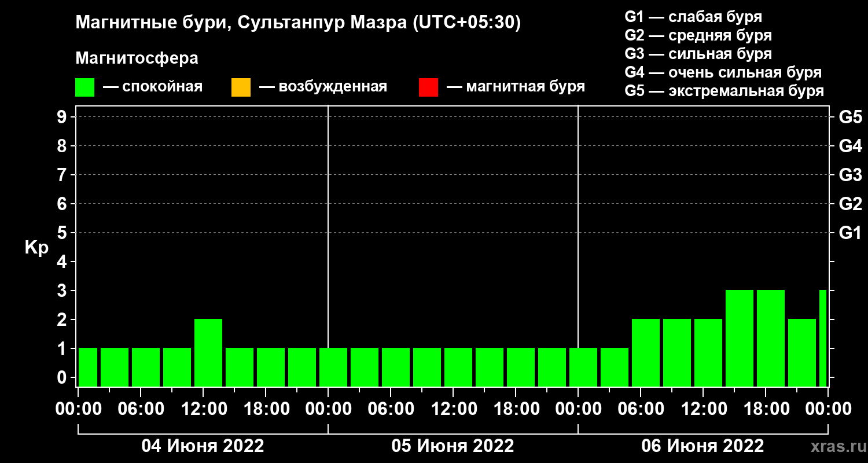Click the '— возбужденная' legend label
Viewport: 868px width, 463px height.
point(323,87)
